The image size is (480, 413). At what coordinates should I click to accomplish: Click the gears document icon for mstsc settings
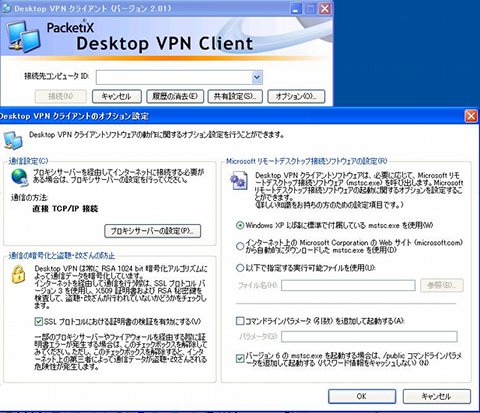(239, 181)
